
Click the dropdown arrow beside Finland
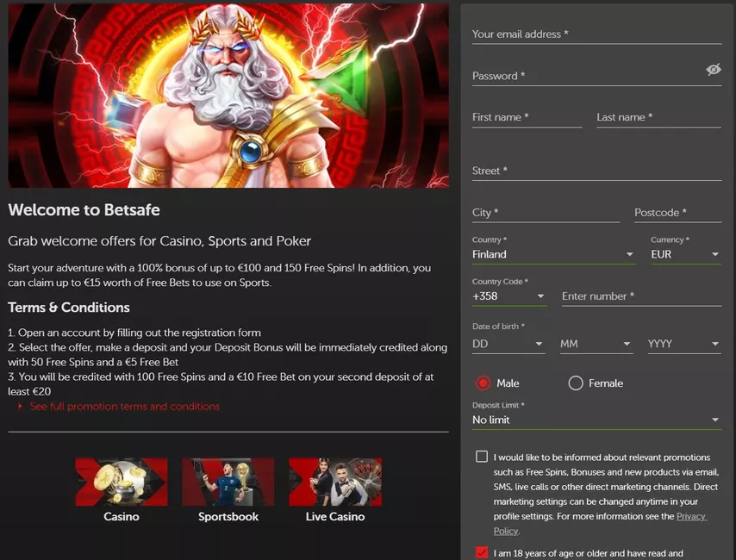click(x=629, y=254)
